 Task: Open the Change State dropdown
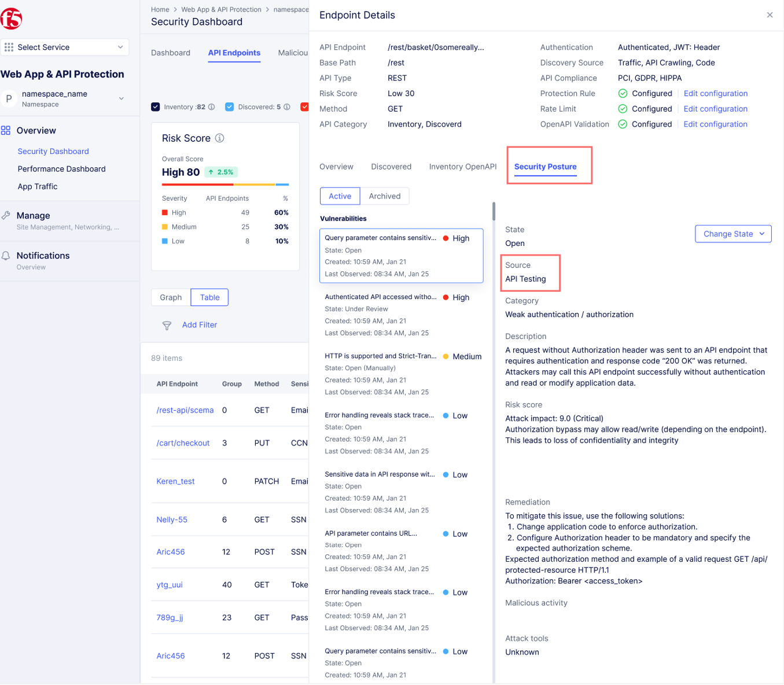click(x=733, y=234)
